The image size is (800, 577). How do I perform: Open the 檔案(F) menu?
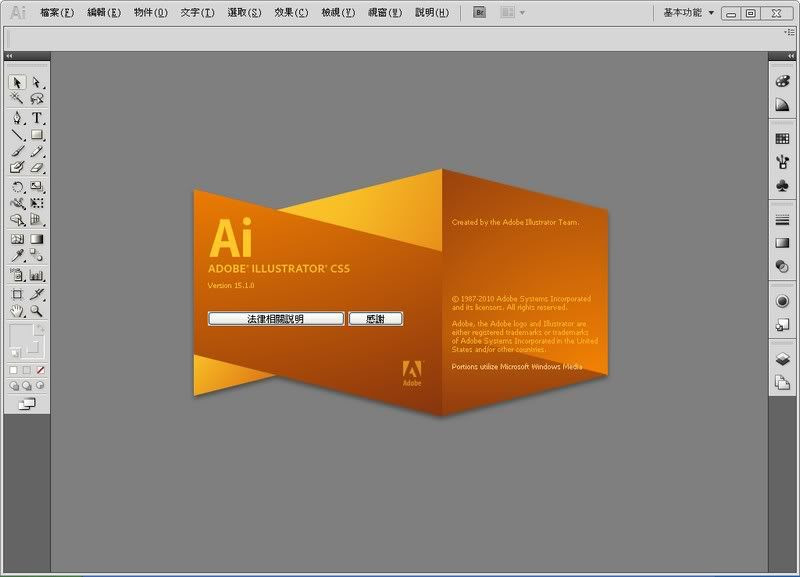click(57, 12)
